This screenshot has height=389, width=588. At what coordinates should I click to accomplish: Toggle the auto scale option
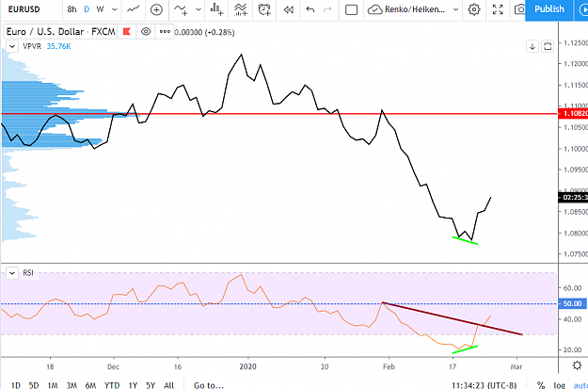click(x=580, y=385)
